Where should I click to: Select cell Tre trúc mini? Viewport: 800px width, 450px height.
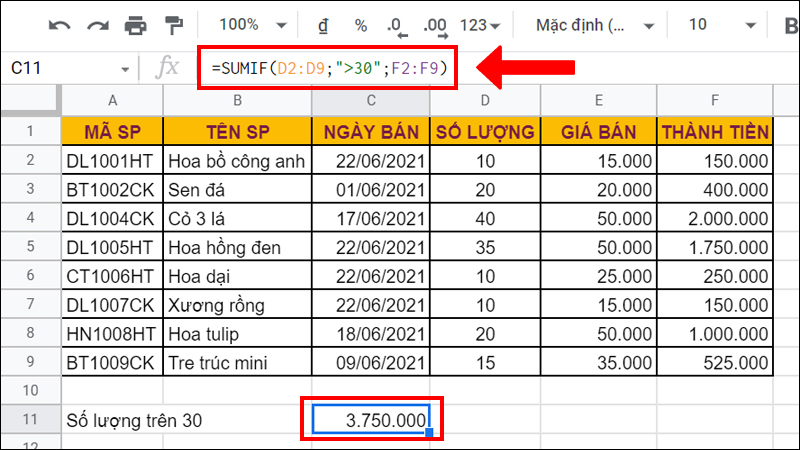point(237,362)
